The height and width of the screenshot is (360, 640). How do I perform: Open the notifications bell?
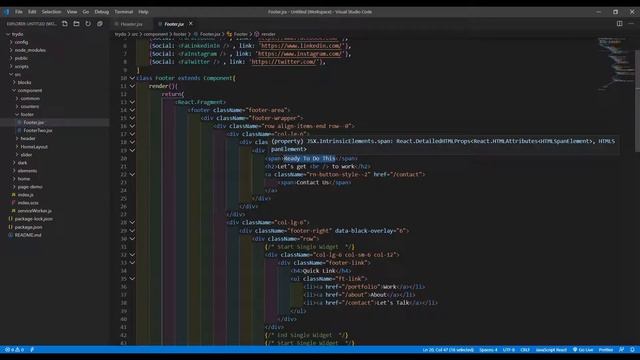pos(632,350)
